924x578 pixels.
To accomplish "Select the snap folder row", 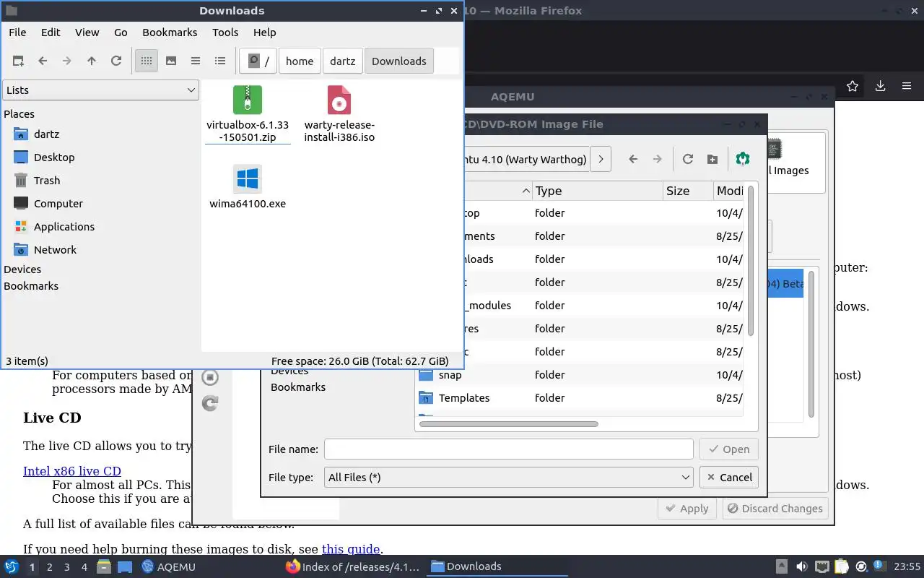I will click(580, 375).
